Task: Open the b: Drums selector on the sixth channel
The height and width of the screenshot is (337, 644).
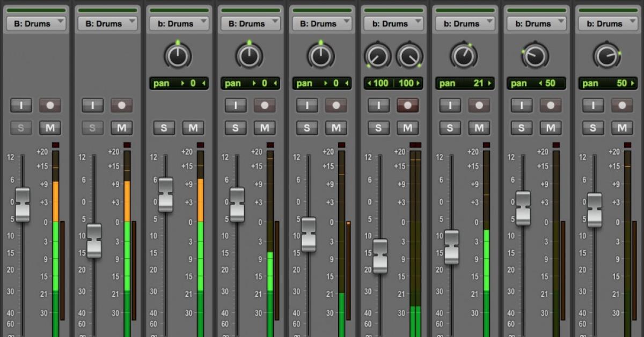Action: (393, 23)
